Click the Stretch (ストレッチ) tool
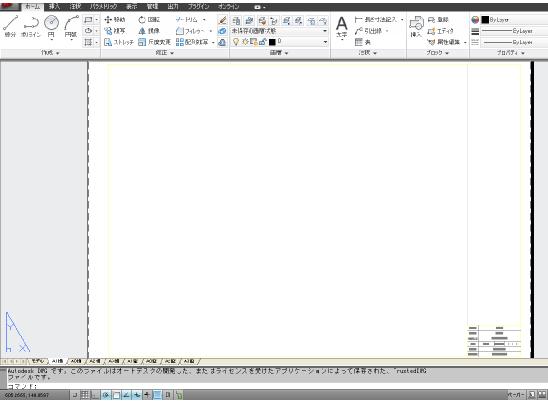Image resolution: width=548 pixels, height=403 pixels. [x=119, y=42]
